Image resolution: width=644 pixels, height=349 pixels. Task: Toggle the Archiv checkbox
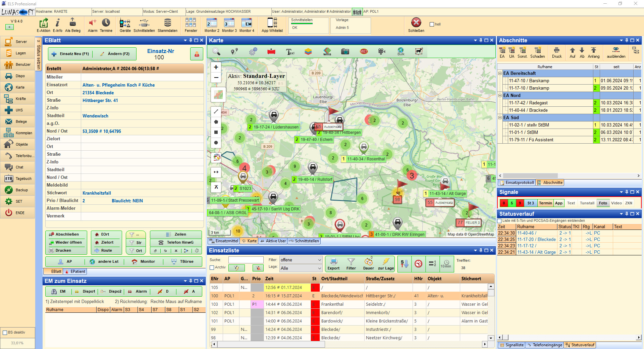coord(212,267)
